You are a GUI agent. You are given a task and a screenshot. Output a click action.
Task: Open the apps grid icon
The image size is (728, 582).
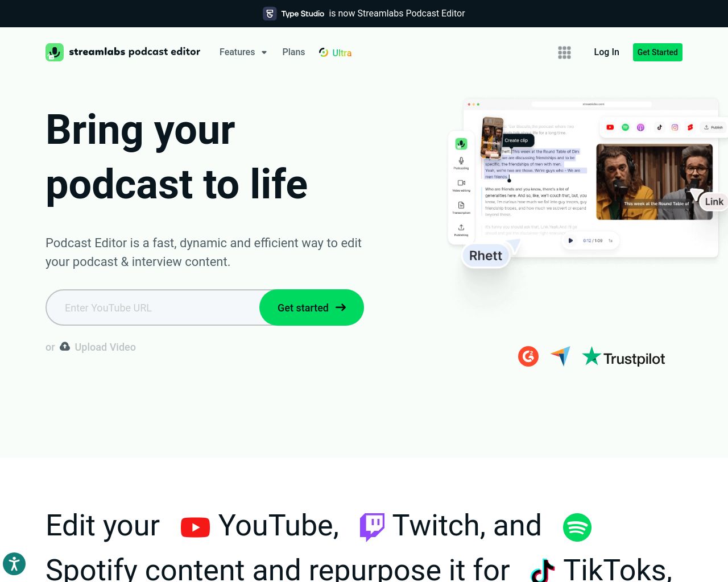[x=564, y=52]
